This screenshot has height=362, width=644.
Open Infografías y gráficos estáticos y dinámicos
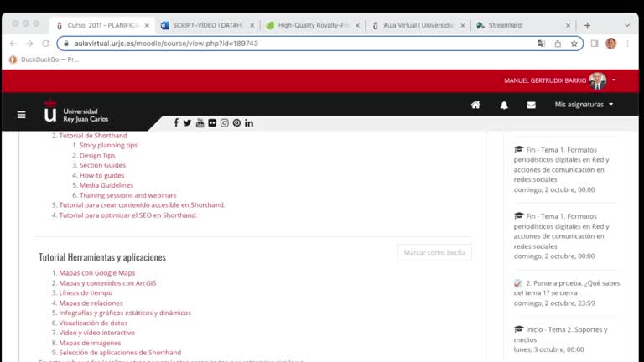125,313
